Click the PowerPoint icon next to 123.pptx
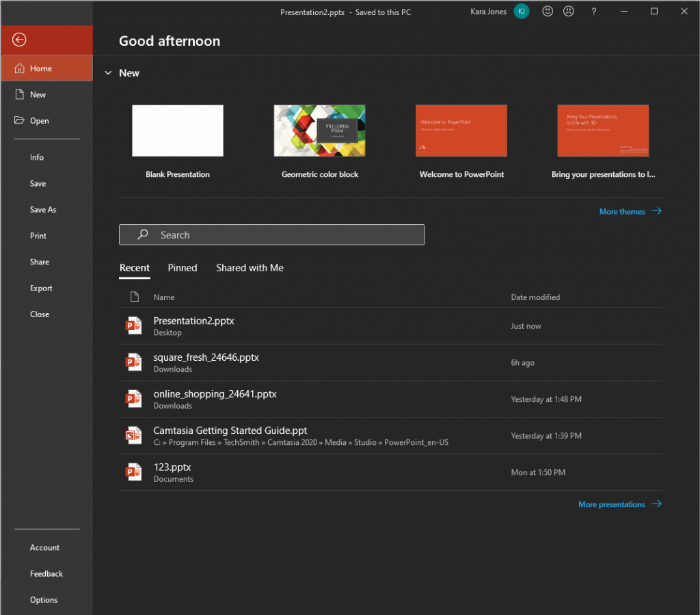700x615 pixels. [x=133, y=472]
